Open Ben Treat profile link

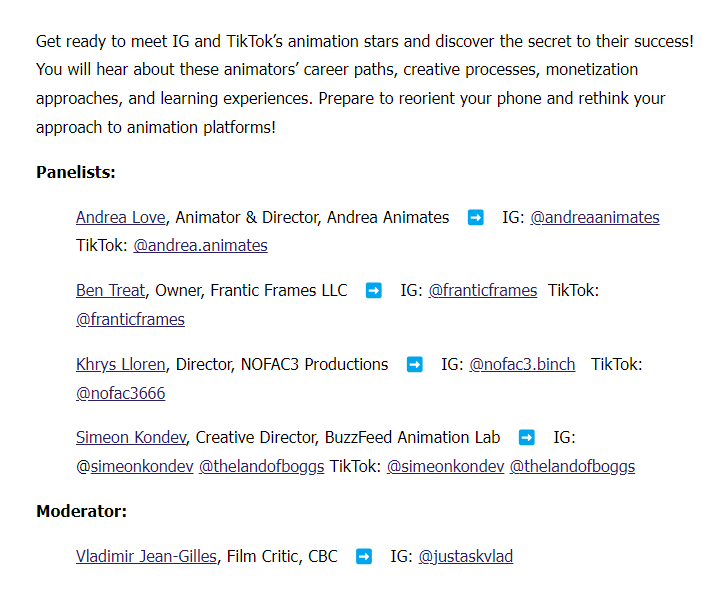[111, 291]
